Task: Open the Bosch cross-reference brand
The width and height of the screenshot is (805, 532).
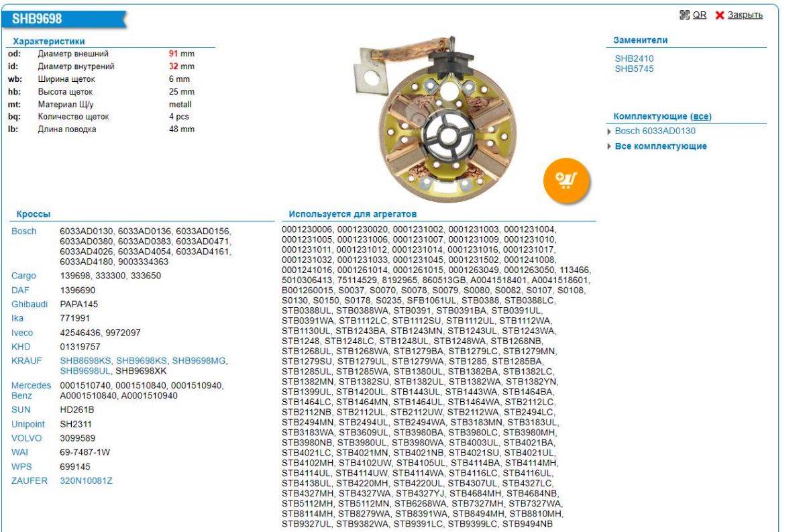Action: coord(23,231)
